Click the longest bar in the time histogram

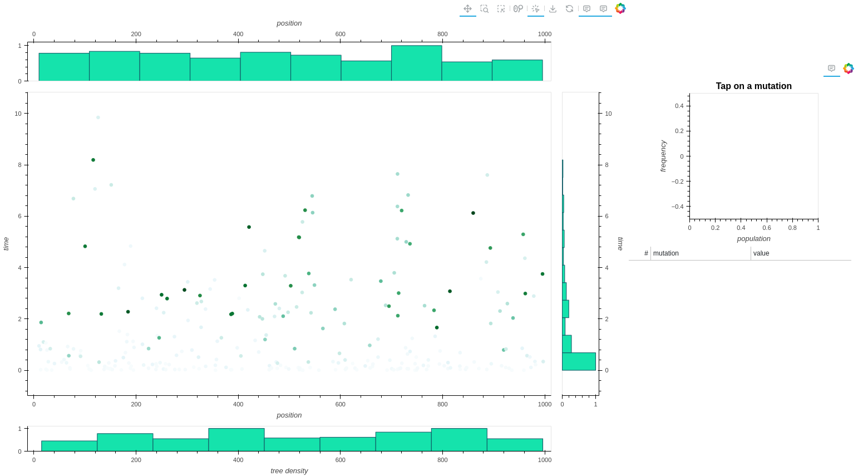(579, 361)
